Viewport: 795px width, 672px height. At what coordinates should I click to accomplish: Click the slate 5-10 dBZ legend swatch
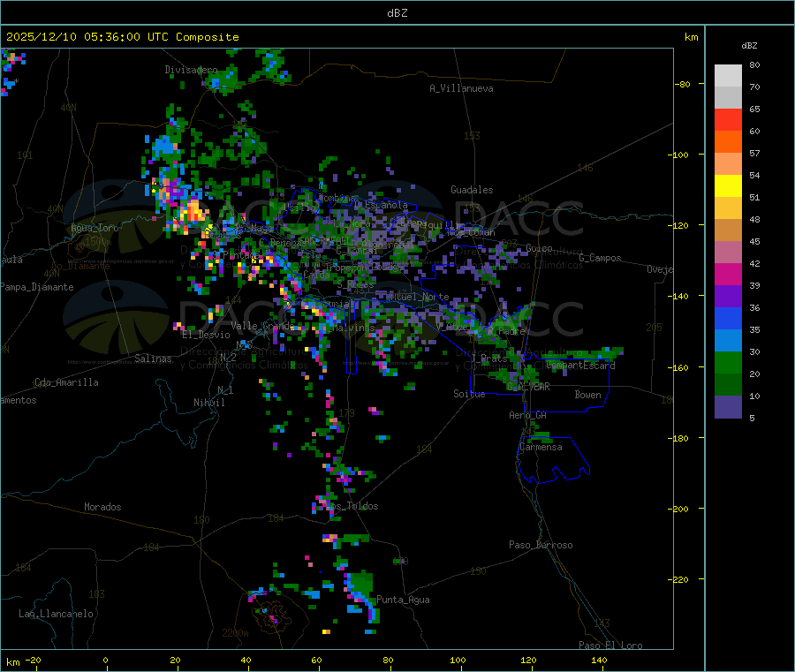tap(728, 407)
